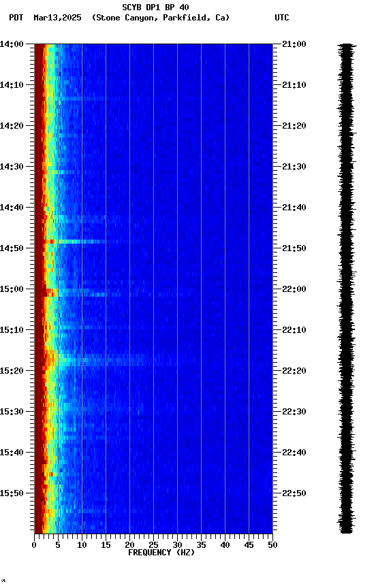Click the 20 Hz axis tick label

[129, 545]
